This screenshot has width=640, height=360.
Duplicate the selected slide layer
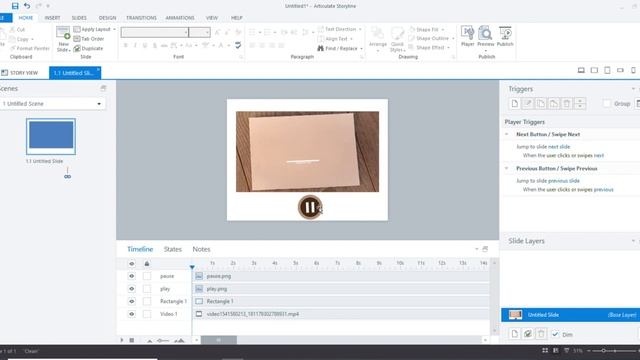click(x=528, y=334)
